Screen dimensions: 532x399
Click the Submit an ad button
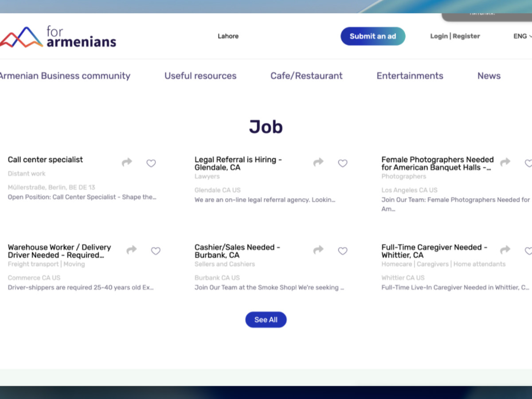(x=373, y=36)
